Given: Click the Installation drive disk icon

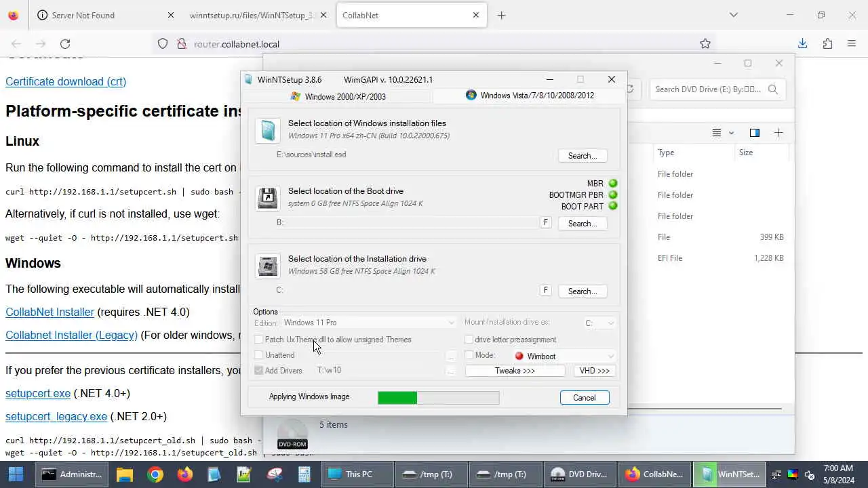Looking at the screenshot, I should pos(268,266).
